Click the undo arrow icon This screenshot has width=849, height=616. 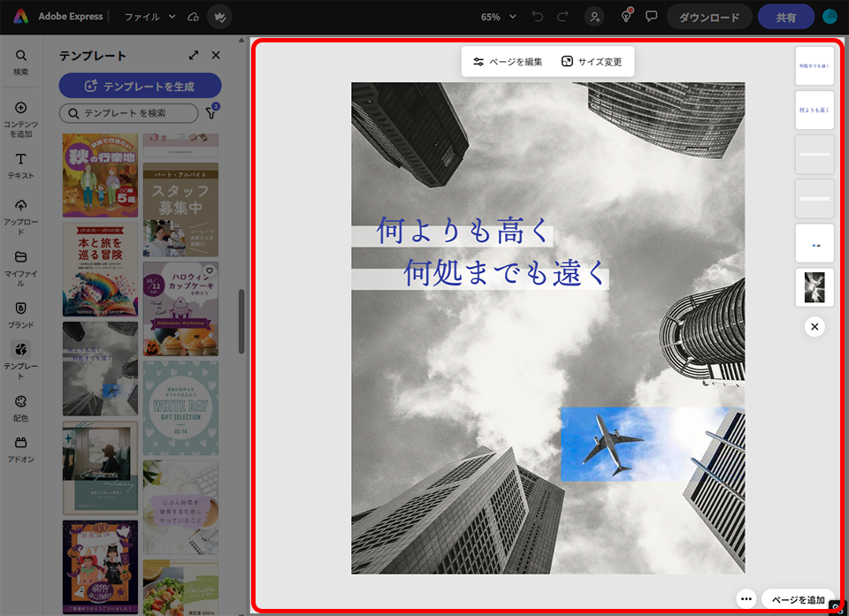click(x=538, y=17)
